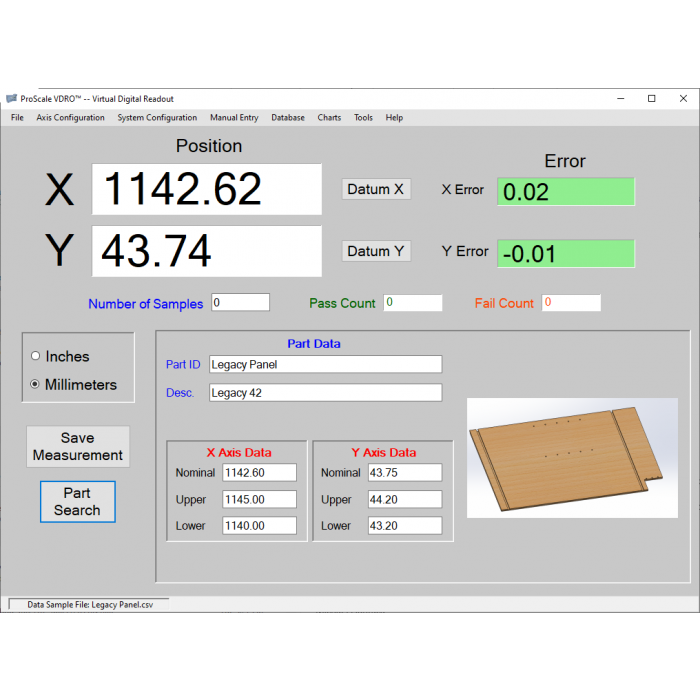
Task: Click the Save Measurement button
Action: [x=78, y=446]
